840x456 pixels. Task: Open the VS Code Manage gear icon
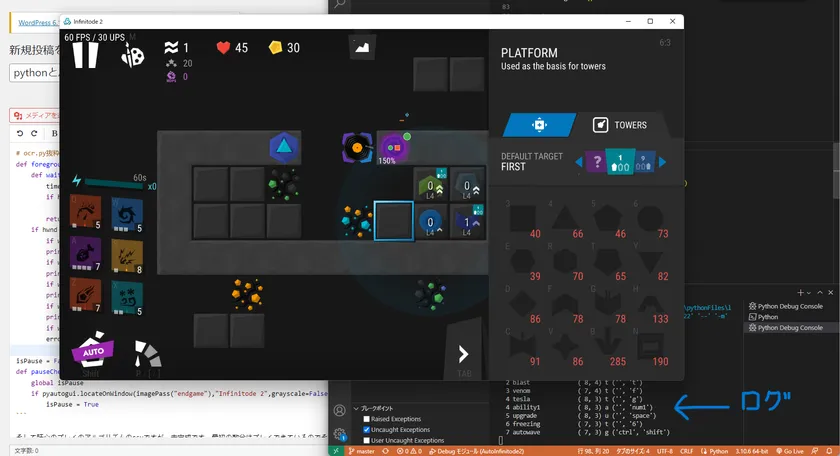pyautogui.click(x=340, y=434)
